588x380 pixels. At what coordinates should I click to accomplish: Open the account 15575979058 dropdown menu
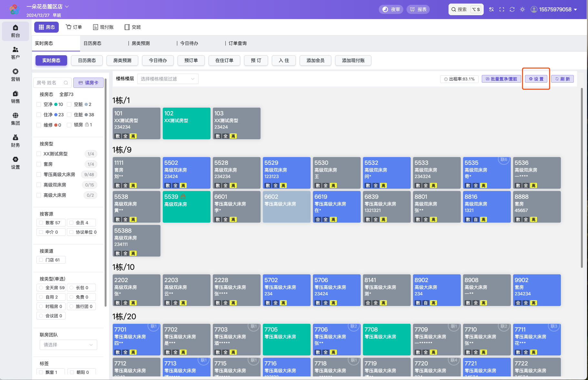(x=558, y=9)
